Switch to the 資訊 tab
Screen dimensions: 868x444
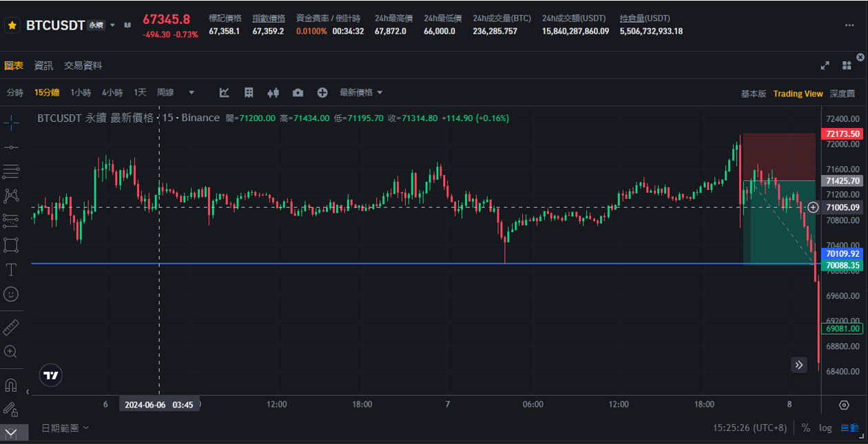[x=43, y=65]
